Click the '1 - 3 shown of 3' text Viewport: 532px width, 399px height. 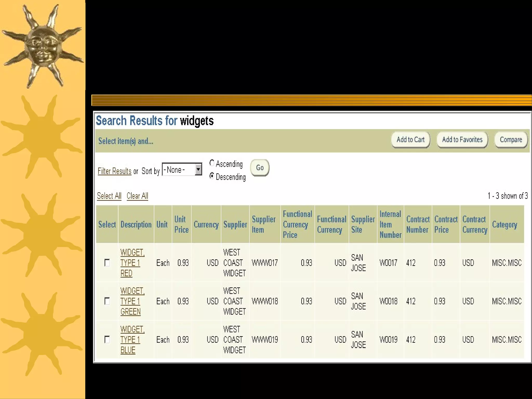pyautogui.click(x=508, y=196)
